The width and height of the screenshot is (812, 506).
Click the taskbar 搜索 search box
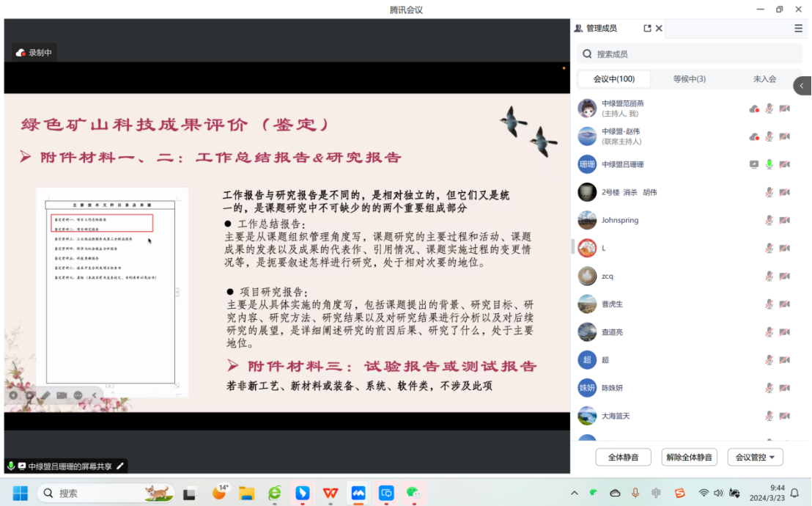(x=106, y=493)
